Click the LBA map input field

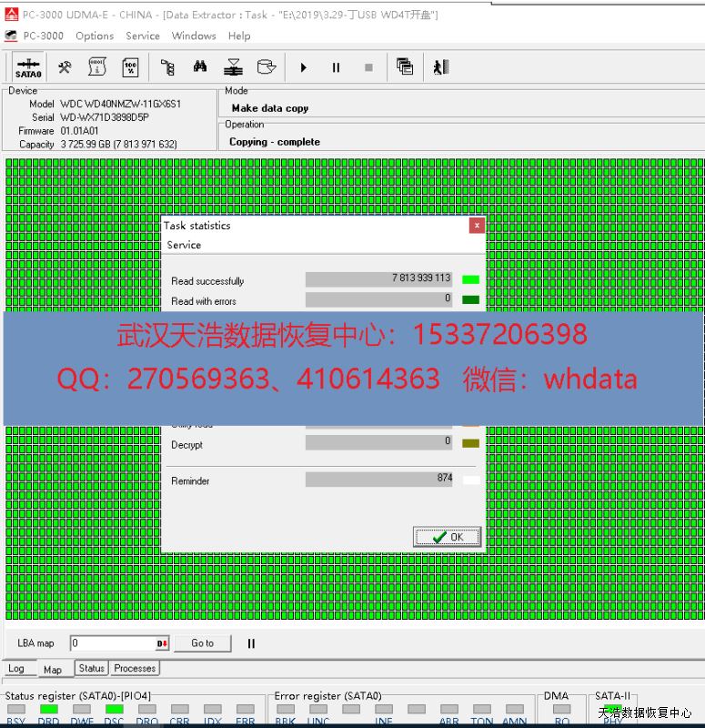click(x=113, y=643)
